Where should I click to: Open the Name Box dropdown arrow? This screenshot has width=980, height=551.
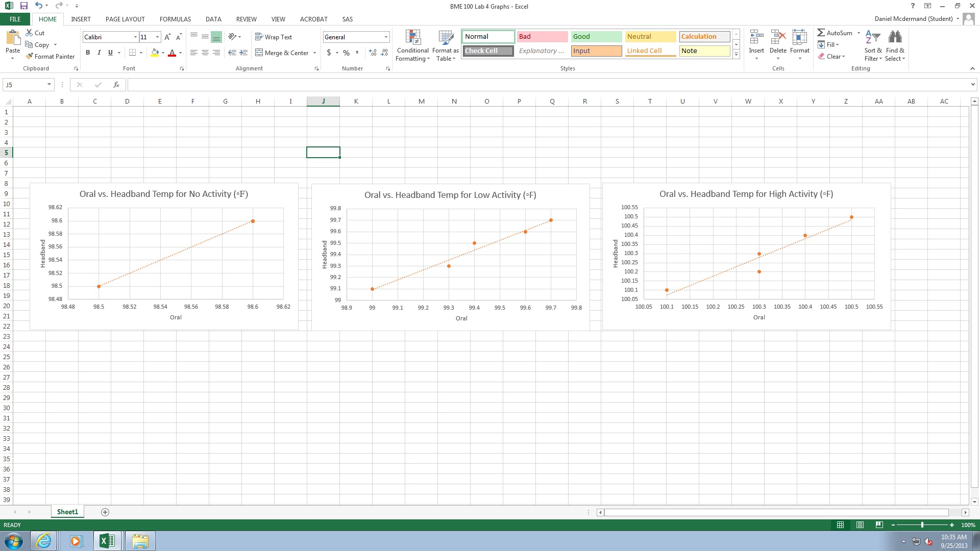pyautogui.click(x=49, y=85)
